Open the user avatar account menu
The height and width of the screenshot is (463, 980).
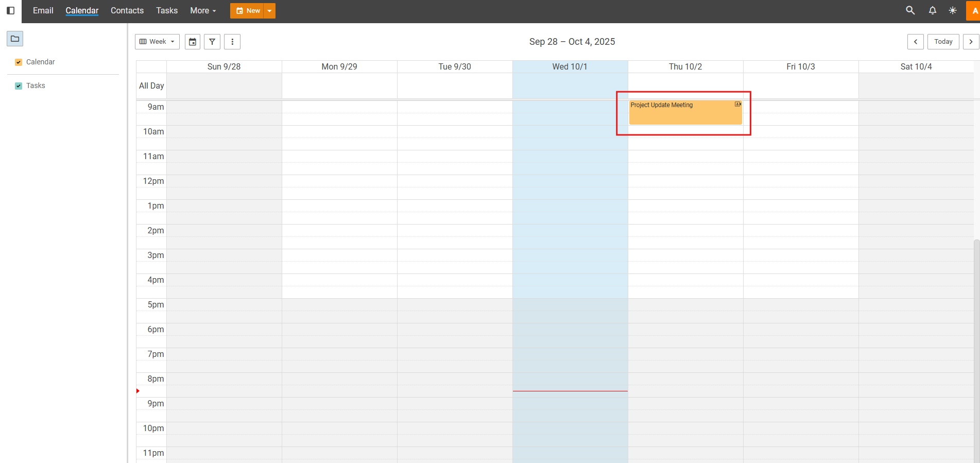pyautogui.click(x=973, y=11)
